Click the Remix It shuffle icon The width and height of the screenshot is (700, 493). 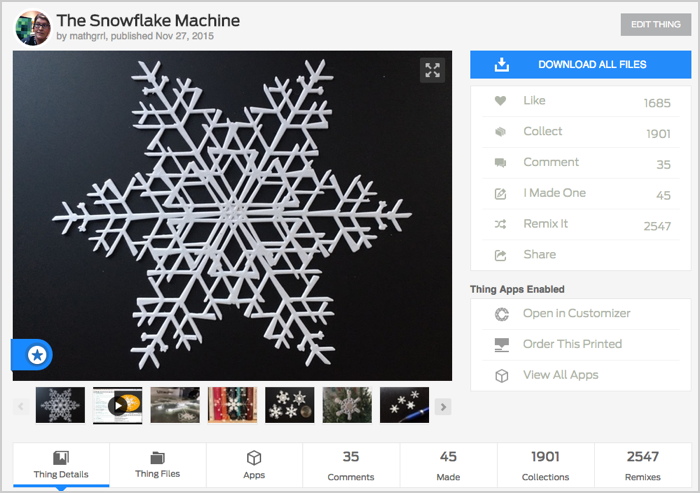[x=500, y=225]
